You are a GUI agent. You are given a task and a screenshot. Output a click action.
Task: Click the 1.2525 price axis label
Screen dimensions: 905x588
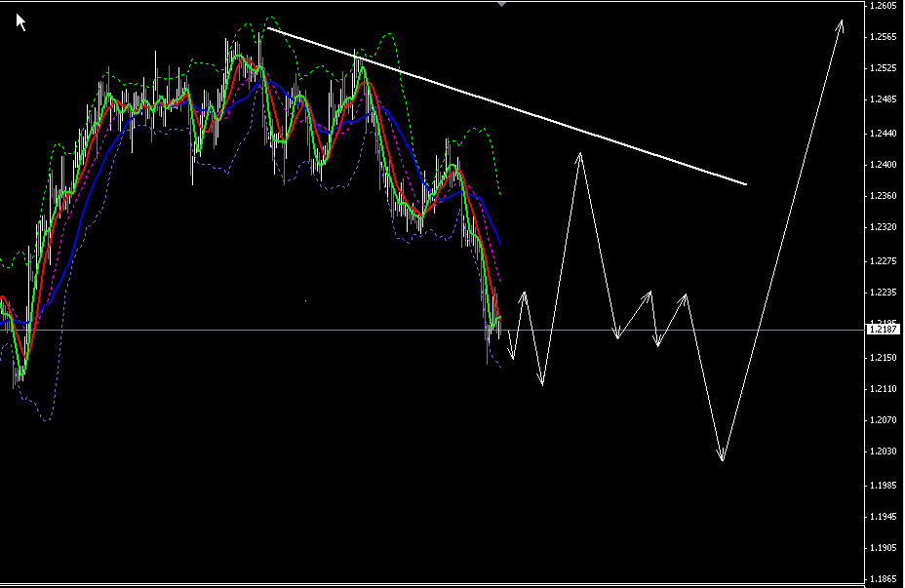tap(884, 68)
